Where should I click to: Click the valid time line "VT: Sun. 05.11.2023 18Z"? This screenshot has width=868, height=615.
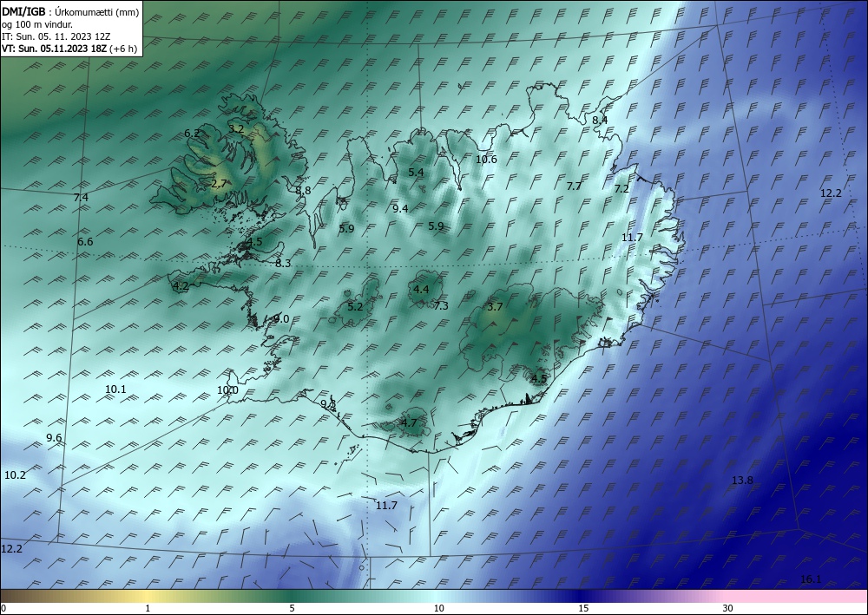coord(54,49)
